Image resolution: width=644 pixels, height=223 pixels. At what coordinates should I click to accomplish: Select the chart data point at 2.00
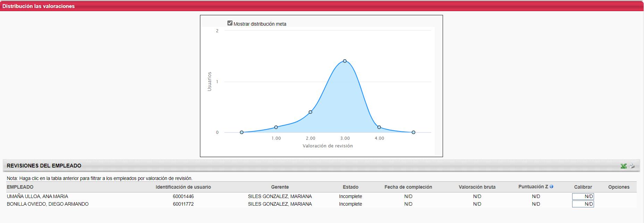(x=310, y=112)
